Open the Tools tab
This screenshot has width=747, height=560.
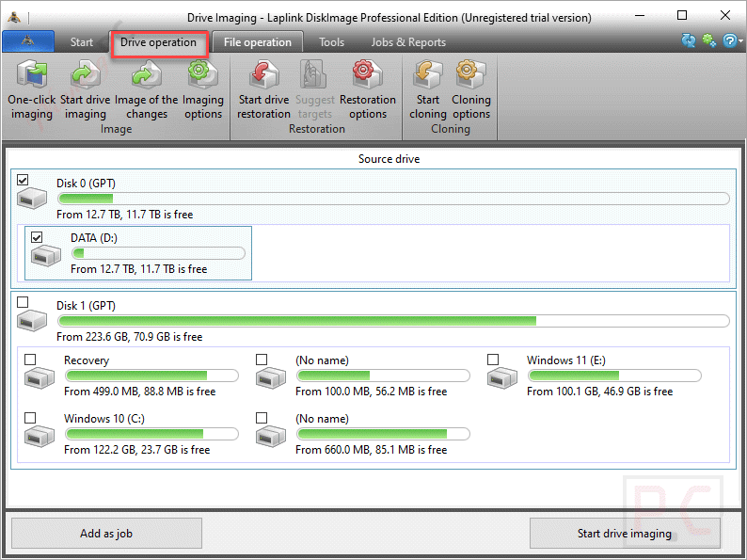click(x=331, y=42)
